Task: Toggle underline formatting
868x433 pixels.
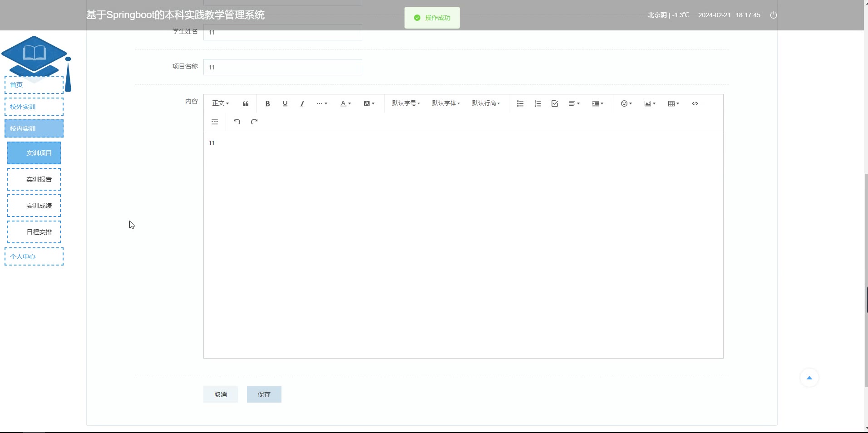Action: point(285,103)
